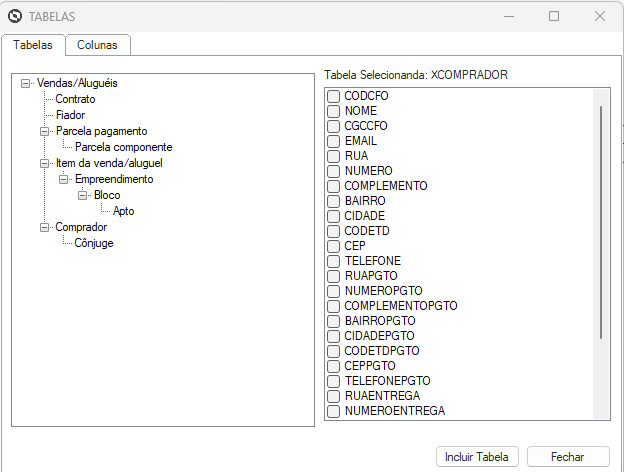Screen dimensions: 624x472
Task: Check the BAIRRO column checkbox
Action: point(333,201)
